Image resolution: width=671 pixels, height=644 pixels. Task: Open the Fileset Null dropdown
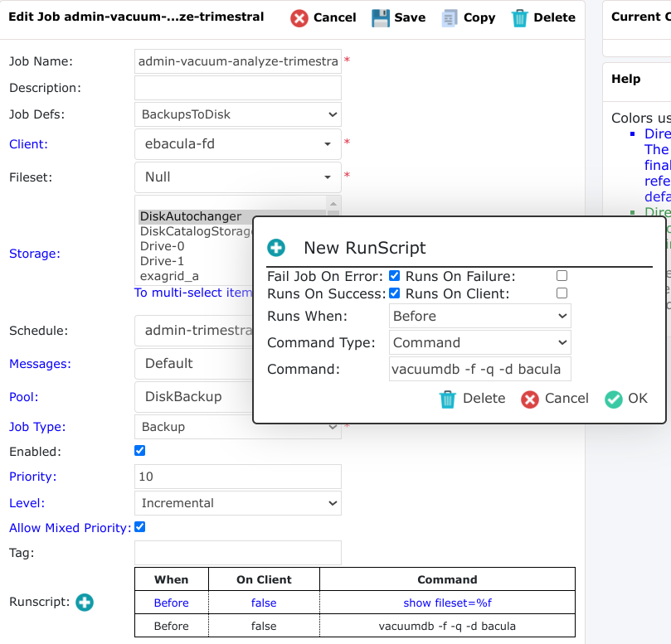(x=238, y=177)
